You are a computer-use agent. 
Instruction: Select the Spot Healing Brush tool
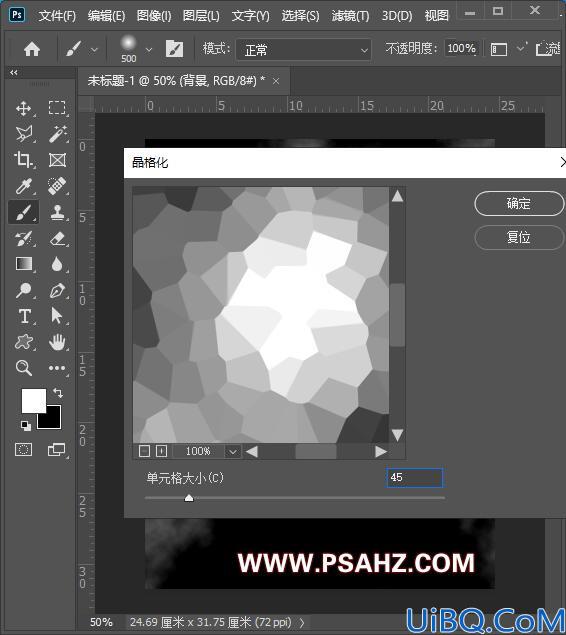point(57,186)
